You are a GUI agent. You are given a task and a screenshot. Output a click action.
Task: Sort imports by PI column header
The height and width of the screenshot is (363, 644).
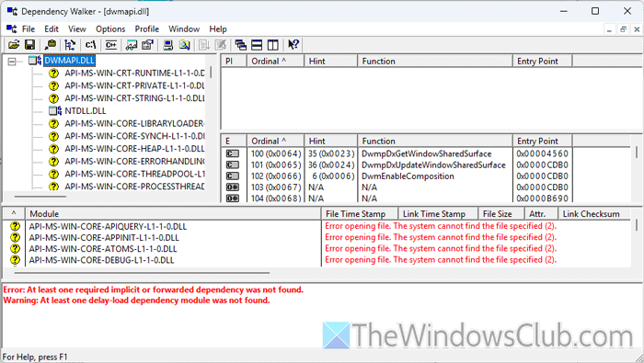click(x=234, y=62)
